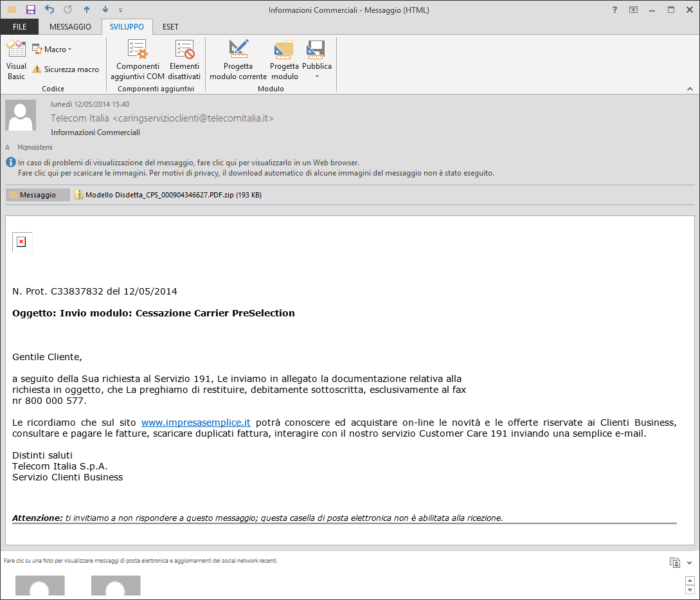Image resolution: width=700 pixels, height=600 pixels.
Task: Click sender Telecom Italia address
Action: pos(162,118)
